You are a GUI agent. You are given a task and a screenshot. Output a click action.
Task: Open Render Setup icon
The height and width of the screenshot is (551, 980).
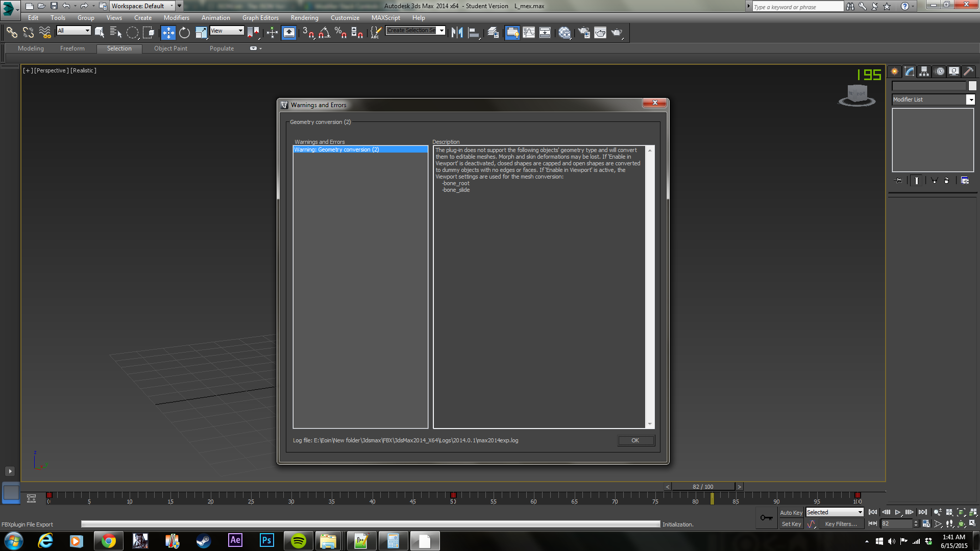(584, 33)
